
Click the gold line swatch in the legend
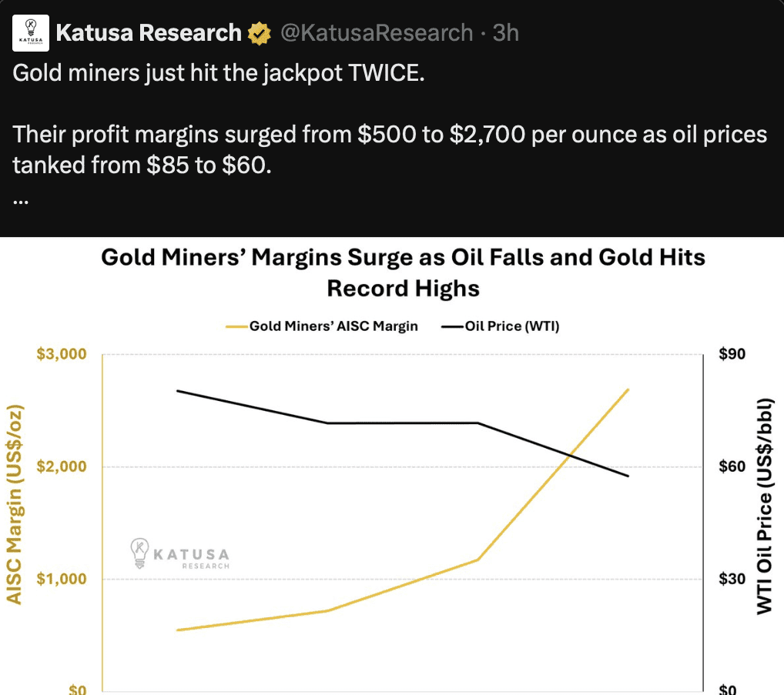(x=236, y=326)
